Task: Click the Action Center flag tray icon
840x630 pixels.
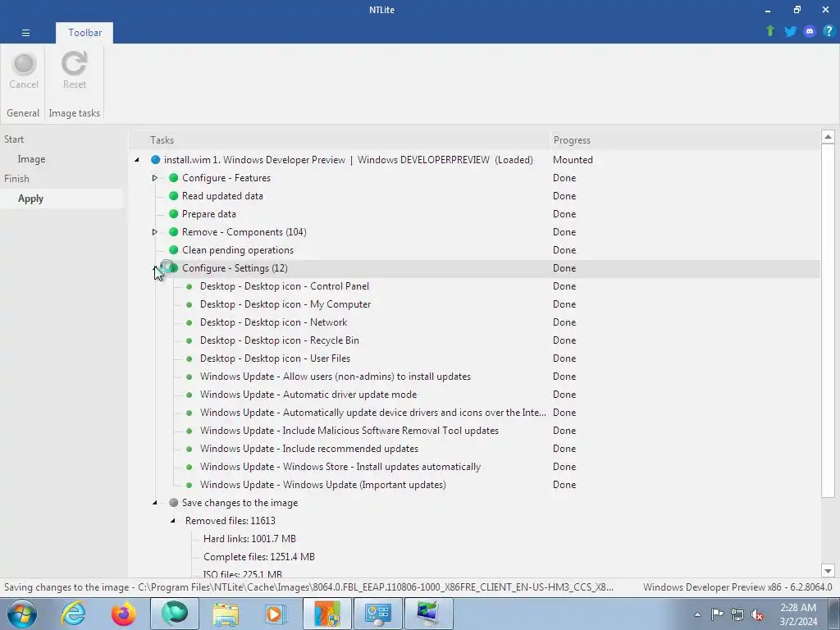Action: (717, 614)
